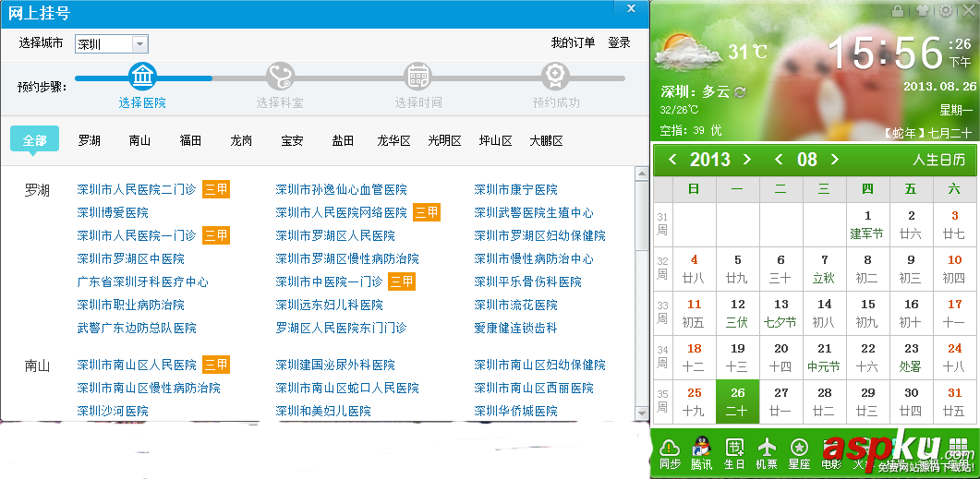Select the 龙岗 district tab
Image resolution: width=980 pixels, height=479 pixels.
point(241,140)
